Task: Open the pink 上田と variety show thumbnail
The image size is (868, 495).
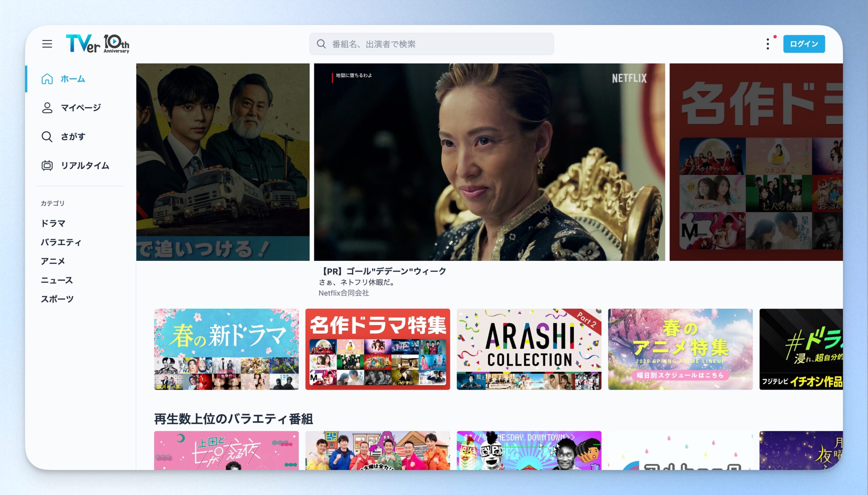Action: coord(226,451)
